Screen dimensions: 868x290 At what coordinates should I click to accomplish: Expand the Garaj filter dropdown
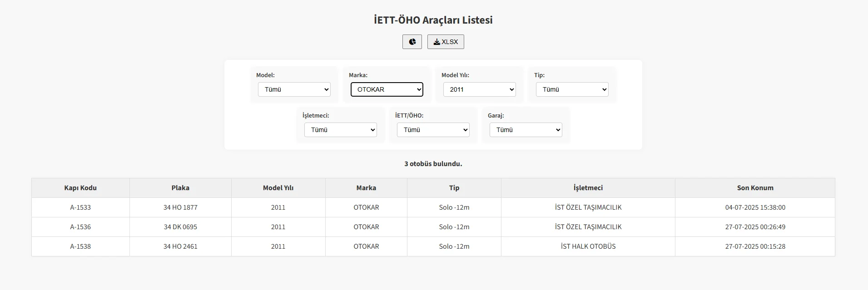click(526, 130)
